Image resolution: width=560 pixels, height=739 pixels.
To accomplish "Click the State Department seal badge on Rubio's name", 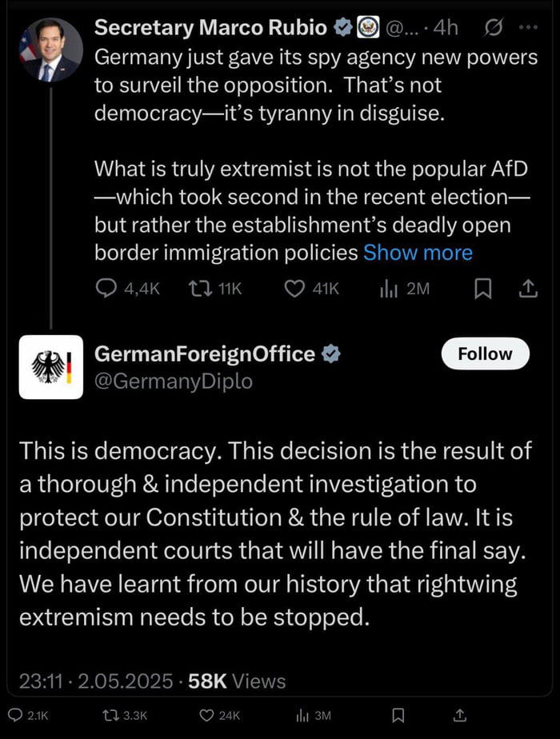I will 366,26.
